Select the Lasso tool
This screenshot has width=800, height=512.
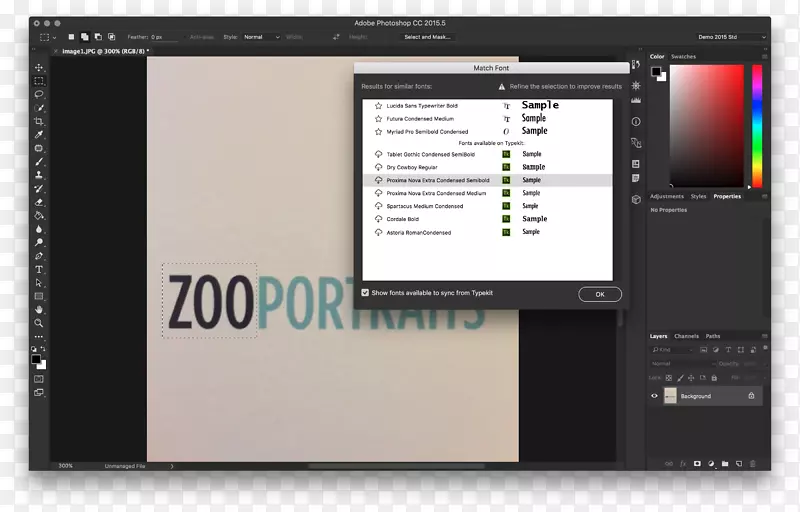[39, 94]
